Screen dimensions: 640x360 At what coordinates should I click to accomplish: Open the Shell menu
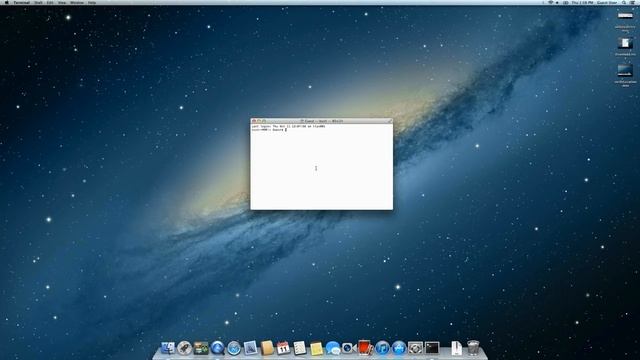pos(38,2)
